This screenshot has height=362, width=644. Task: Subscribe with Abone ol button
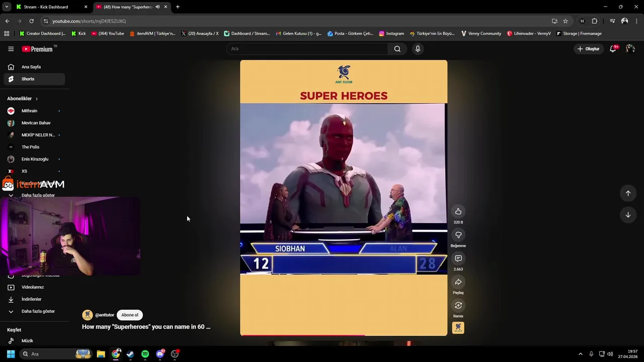[x=130, y=315]
